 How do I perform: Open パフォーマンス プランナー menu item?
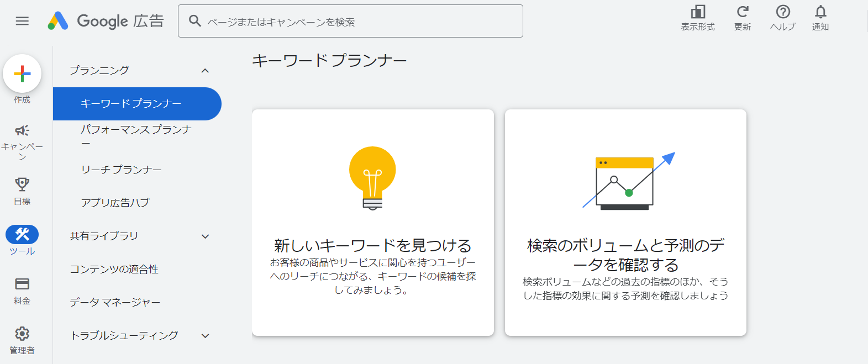coord(137,136)
